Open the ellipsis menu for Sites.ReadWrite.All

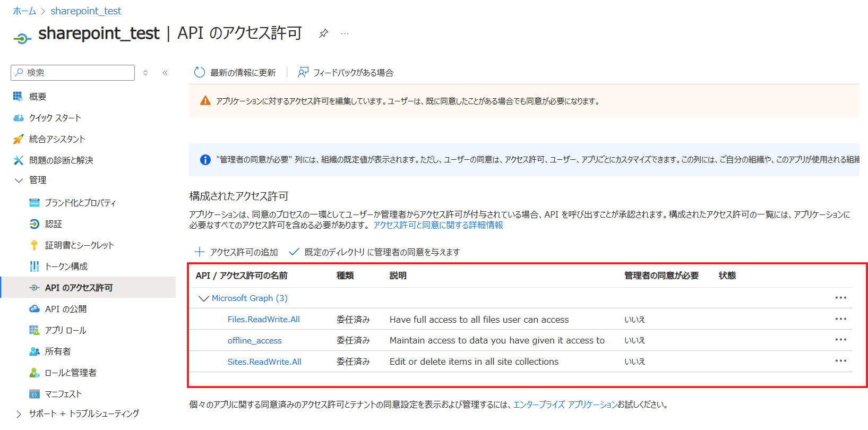[840, 361]
